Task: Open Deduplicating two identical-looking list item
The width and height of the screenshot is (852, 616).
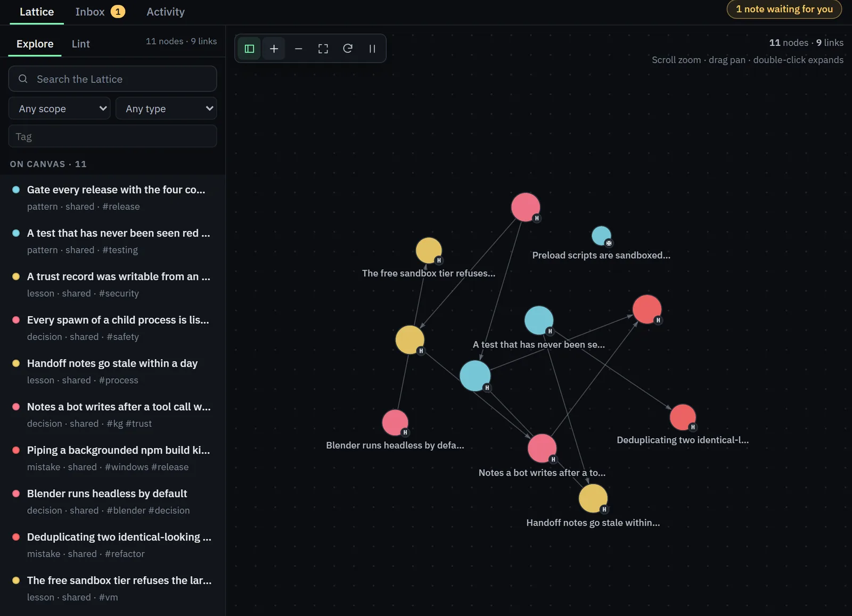Action: pyautogui.click(x=112, y=545)
